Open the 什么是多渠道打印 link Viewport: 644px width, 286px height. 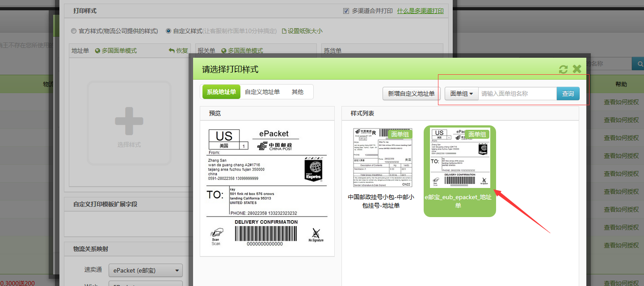[x=421, y=11]
